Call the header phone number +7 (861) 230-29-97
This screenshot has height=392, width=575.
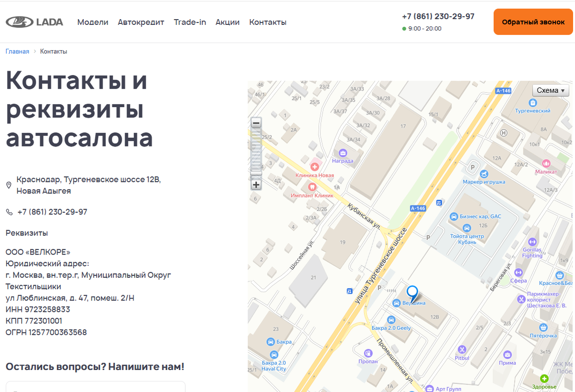click(x=438, y=16)
